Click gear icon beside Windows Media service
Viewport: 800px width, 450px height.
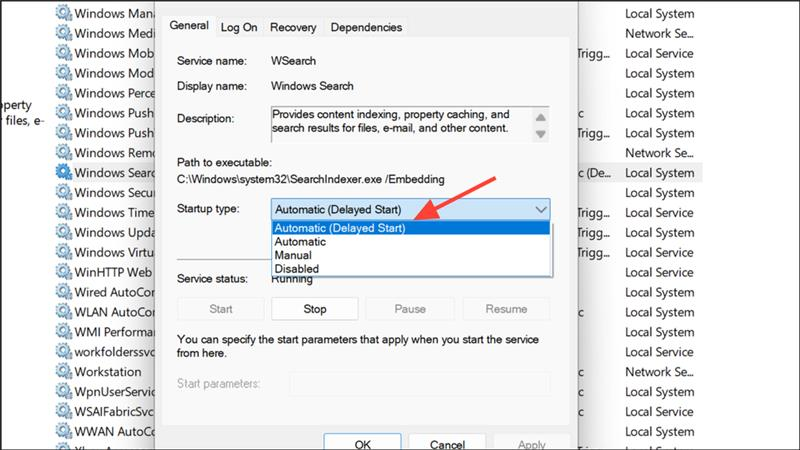64,33
